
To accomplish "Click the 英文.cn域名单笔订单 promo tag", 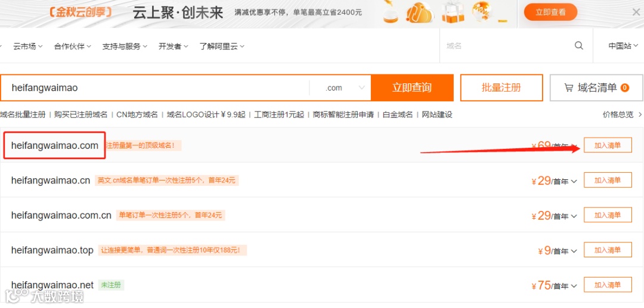I will [167, 180].
